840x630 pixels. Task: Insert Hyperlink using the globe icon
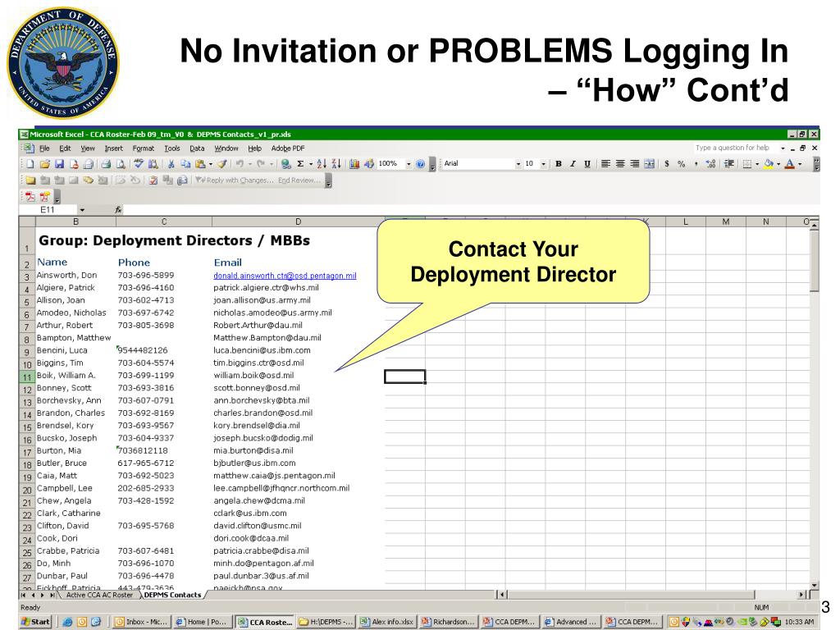286,164
